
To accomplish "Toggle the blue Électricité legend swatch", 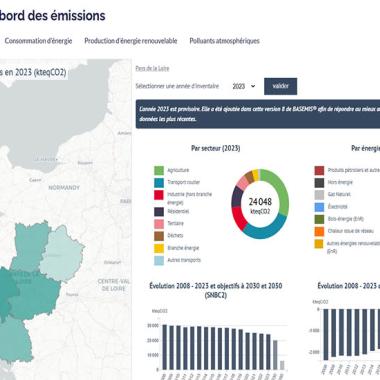I will (319, 207).
